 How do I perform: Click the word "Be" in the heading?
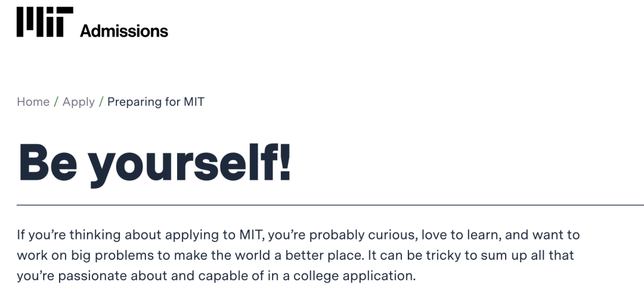click(49, 162)
